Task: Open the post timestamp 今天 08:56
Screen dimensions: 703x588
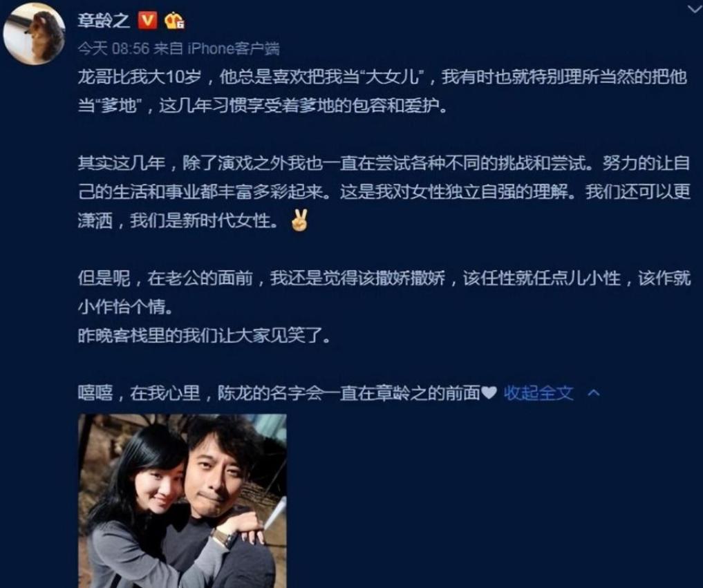Action: coord(113,48)
